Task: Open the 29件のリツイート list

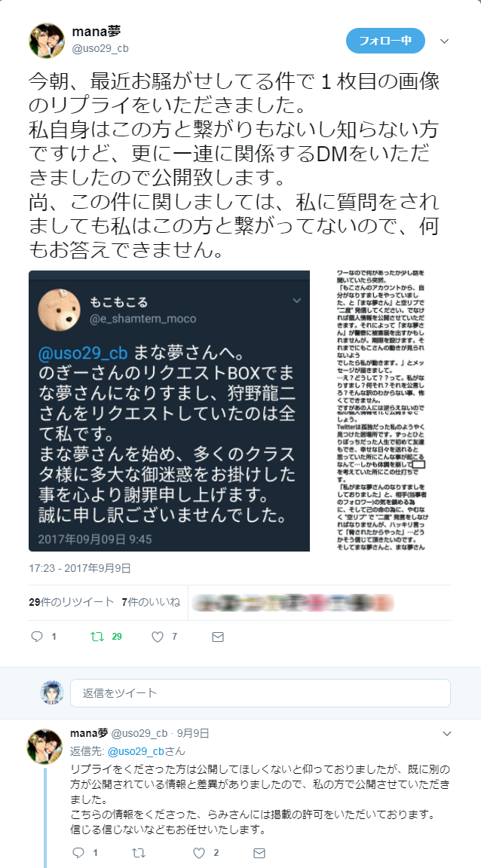Action: click(72, 602)
